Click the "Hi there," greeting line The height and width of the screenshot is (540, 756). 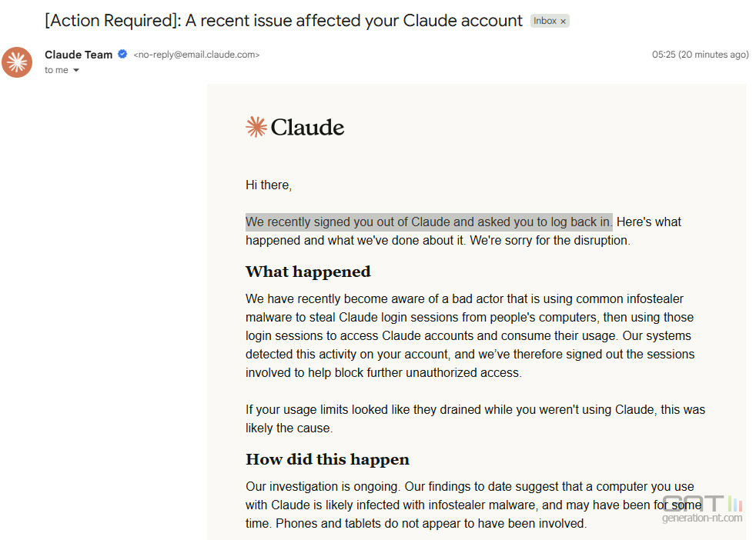(x=269, y=185)
